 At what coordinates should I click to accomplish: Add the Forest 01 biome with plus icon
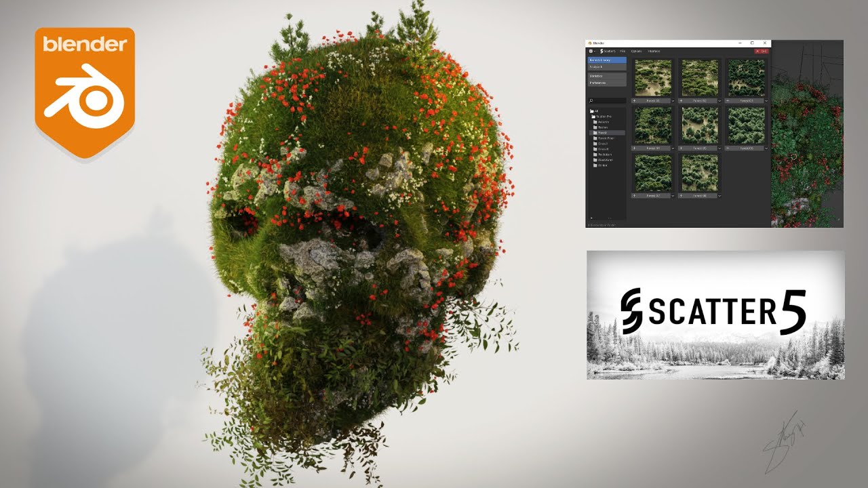[634, 101]
